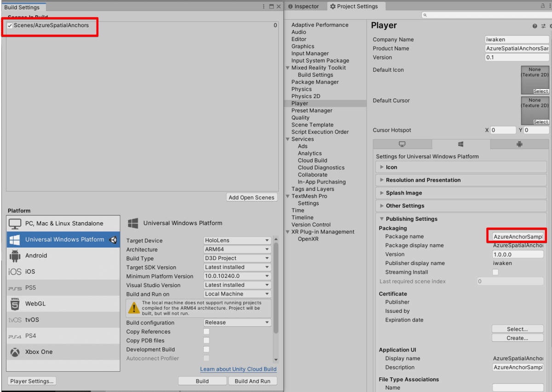The image size is (552, 392).
Task: Open Target SDK Version dropdown
Action: (237, 267)
